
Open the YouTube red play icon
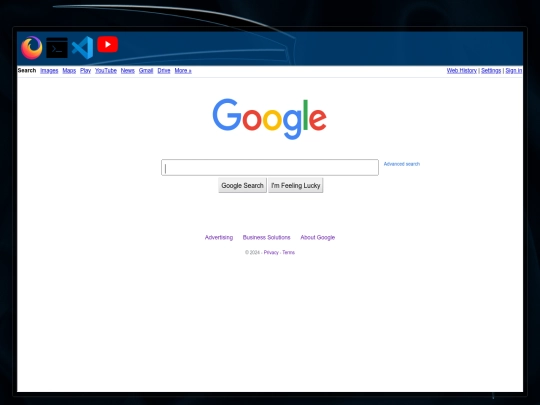[107, 44]
